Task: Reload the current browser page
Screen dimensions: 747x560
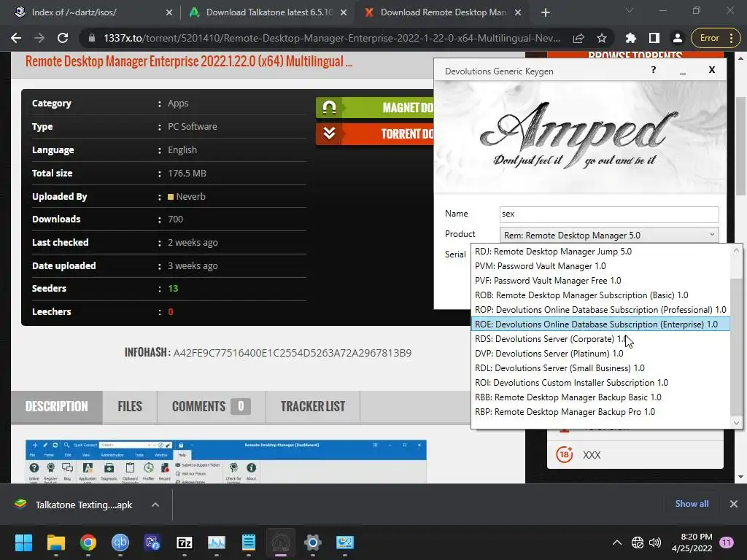Action: pyautogui.click(x=63, y=38)
